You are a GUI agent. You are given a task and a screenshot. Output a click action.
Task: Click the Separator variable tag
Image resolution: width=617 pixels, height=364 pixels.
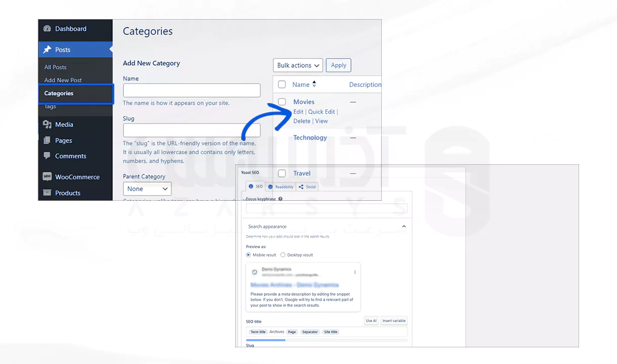tap(310, 332)
